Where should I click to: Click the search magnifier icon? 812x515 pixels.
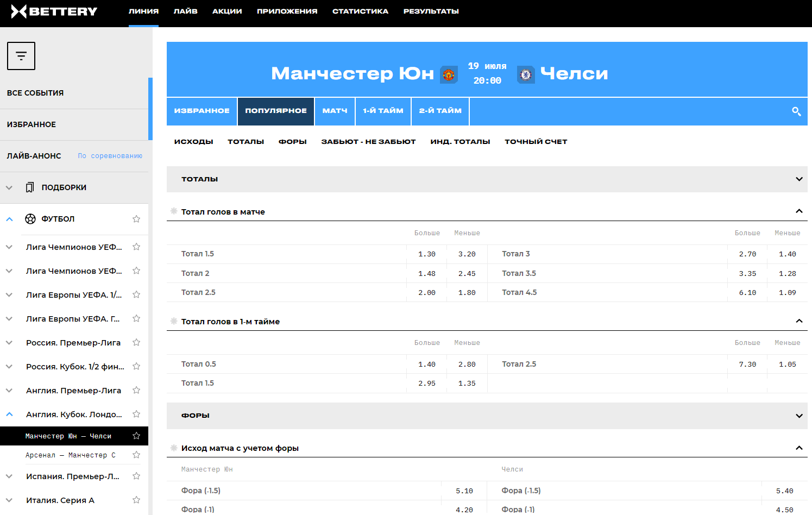click(x=796, y=111)
